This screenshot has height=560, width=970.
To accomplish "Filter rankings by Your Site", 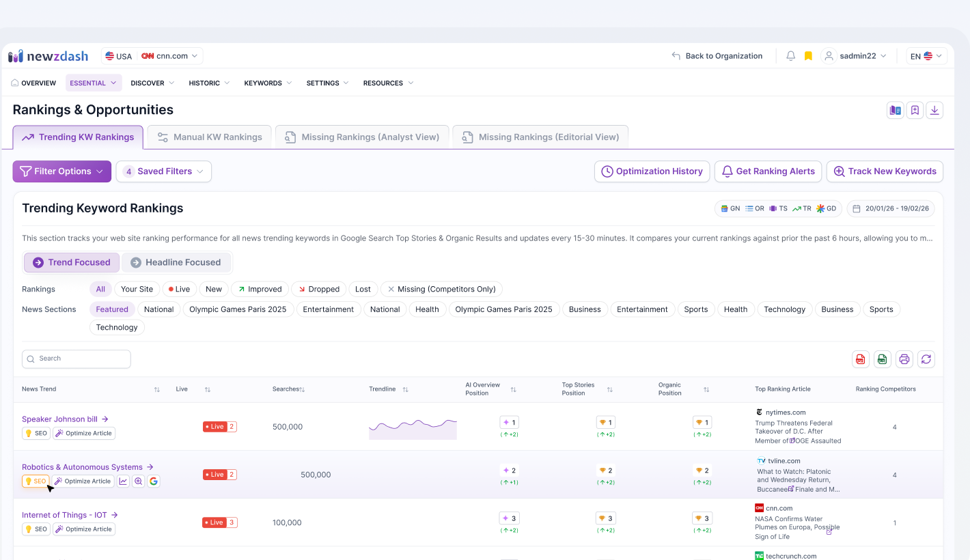I will coord(137,289).
